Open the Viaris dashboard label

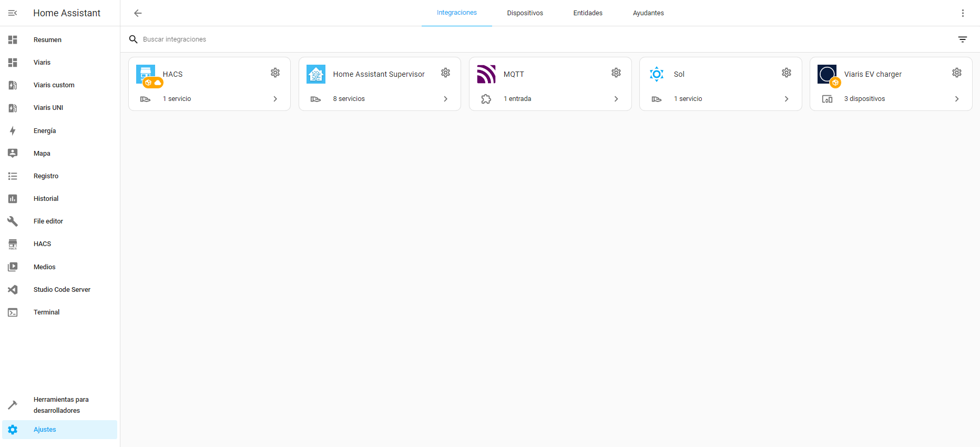(x=42, y=63)
